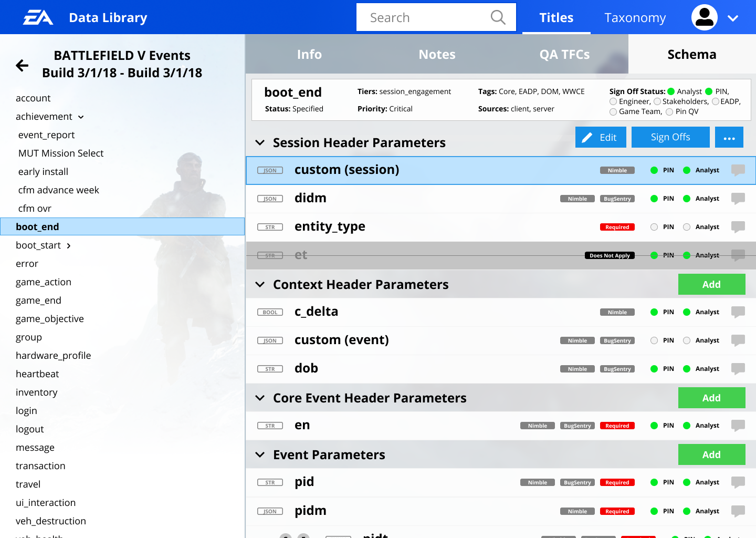756x538 pixels.
Task: Switch to the Notes tab
Action: click(x=437, y=54)
